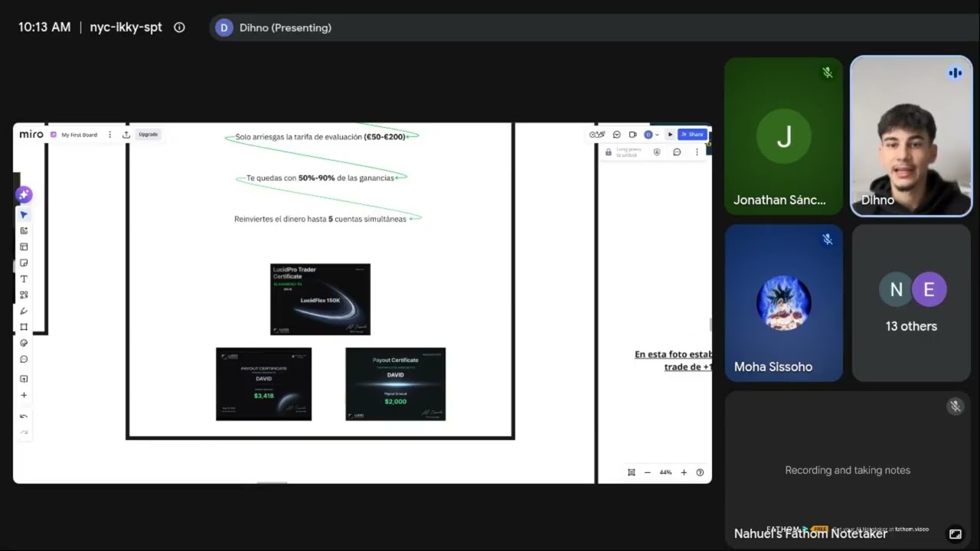Click the Upgrade button in Miro
Viewport: 980px width, 551px height.
[148, 135]
